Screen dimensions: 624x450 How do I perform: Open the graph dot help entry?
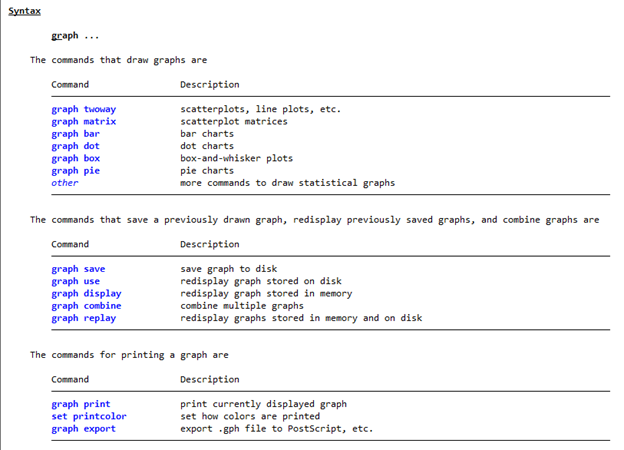click(76, 146)
